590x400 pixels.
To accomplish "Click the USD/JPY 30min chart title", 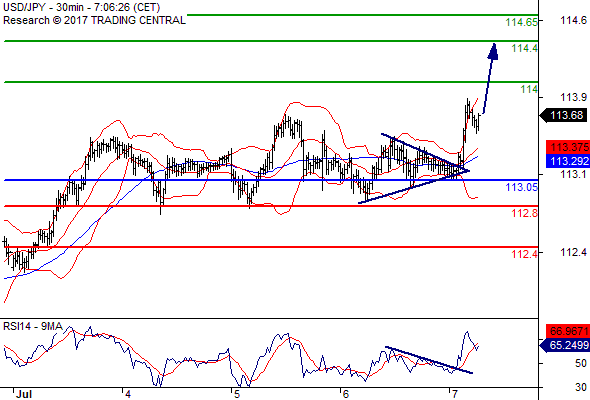I will click(81, 7).
